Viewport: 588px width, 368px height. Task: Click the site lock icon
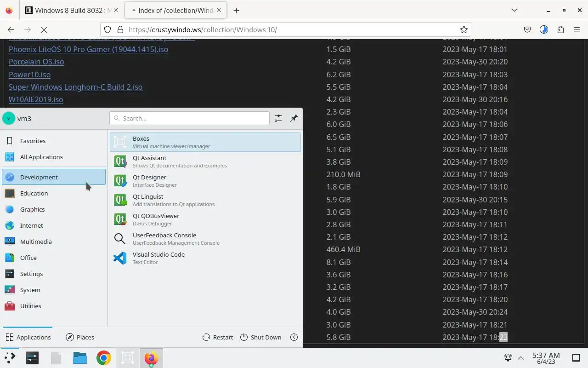pyautogui.click(x=120, y=29)
